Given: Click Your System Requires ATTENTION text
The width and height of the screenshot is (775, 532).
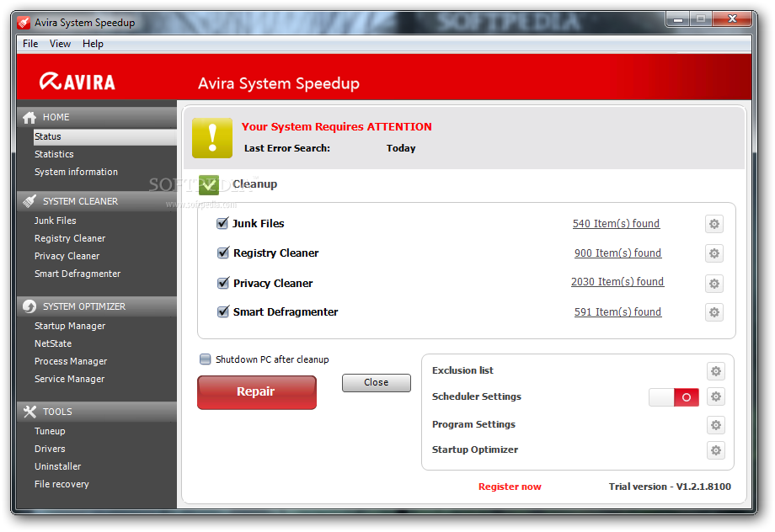Looking at the screenshot, I should 337,127.
